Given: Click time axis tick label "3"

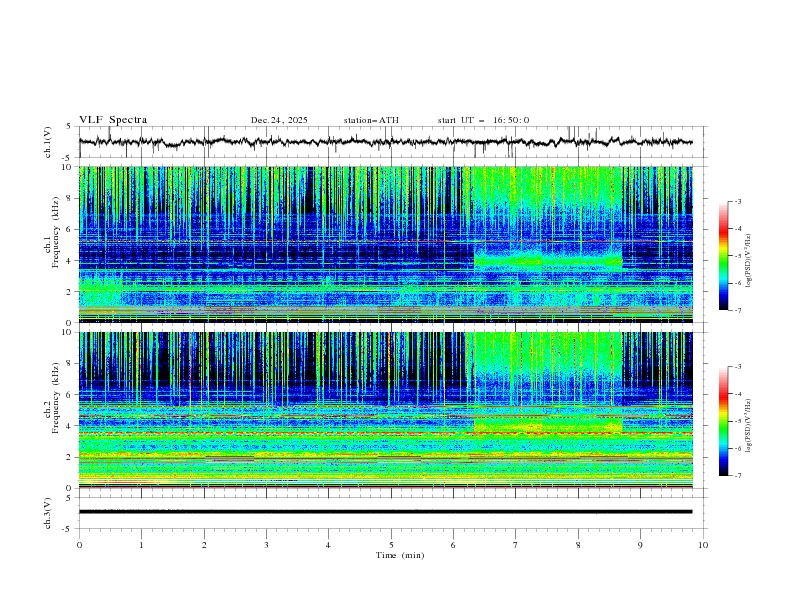Looking at the screenshot, I should [x=266, y=545].
